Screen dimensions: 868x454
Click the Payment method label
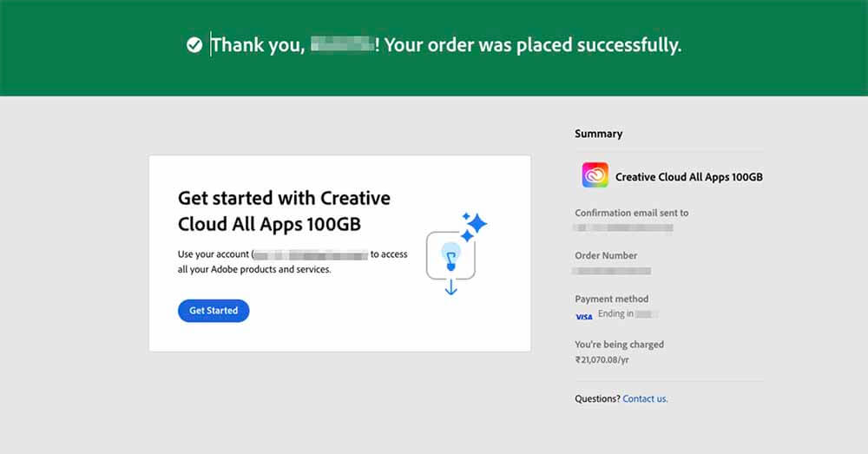tap(612, 299)
